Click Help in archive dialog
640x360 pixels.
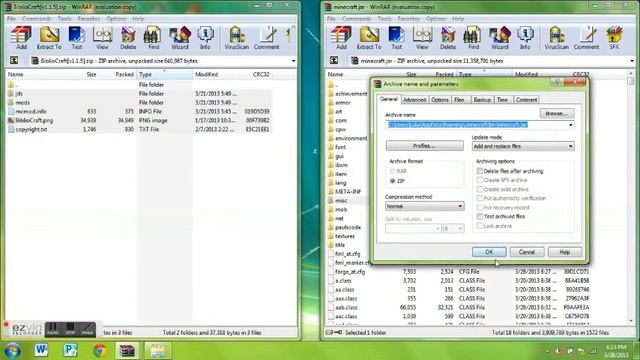point(564,252)
